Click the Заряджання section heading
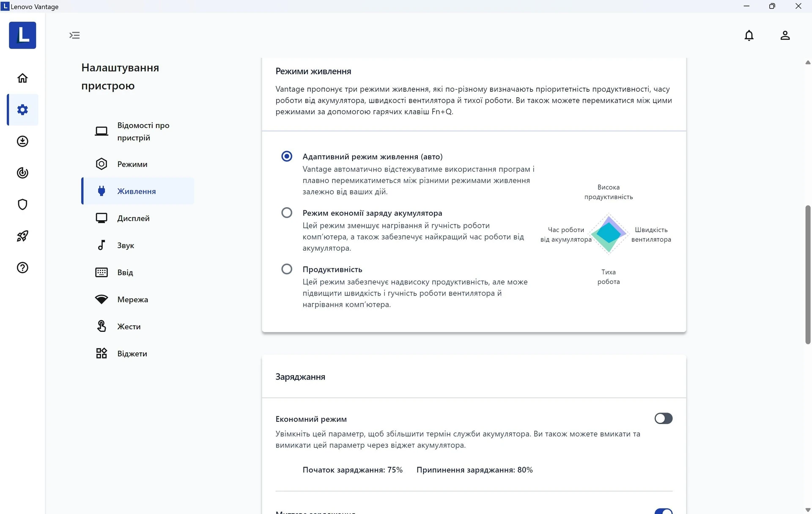Viewport: 812px width, 514px height. 300,377
